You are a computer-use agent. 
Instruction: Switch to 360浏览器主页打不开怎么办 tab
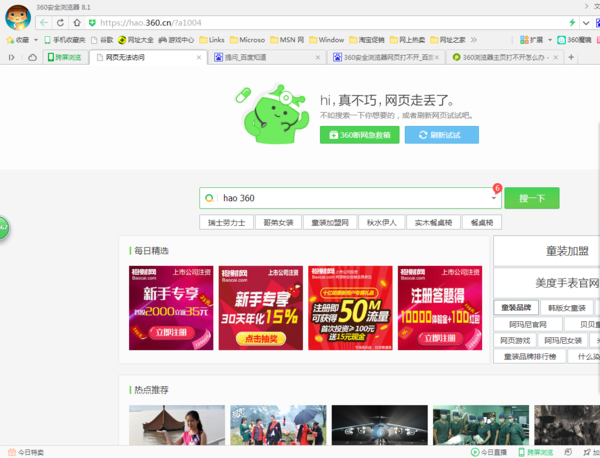click(504, 57)
